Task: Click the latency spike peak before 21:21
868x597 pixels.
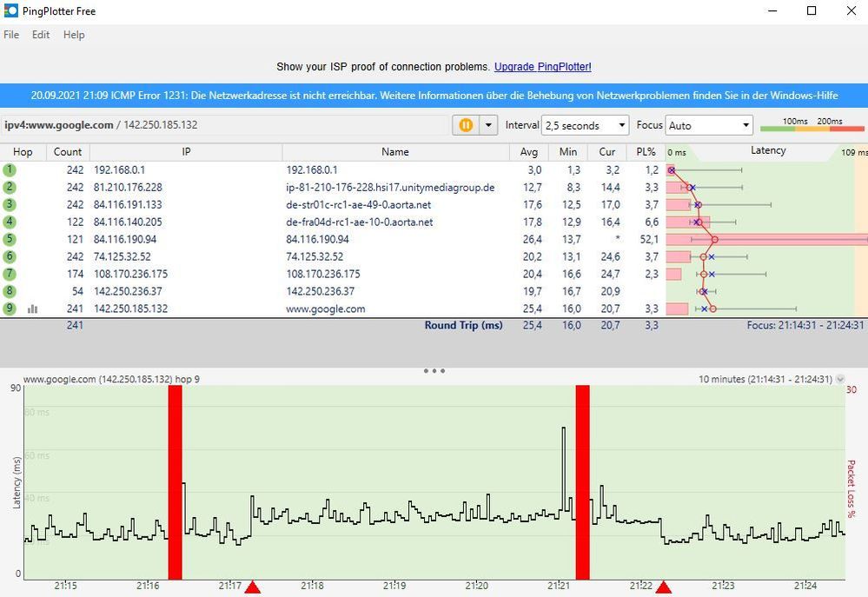Action: pos(564,428)
